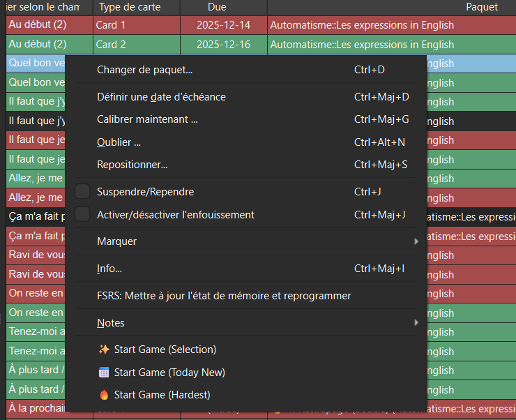Toggle the Suspendre/Rependre checkbox

pos(82,192)
